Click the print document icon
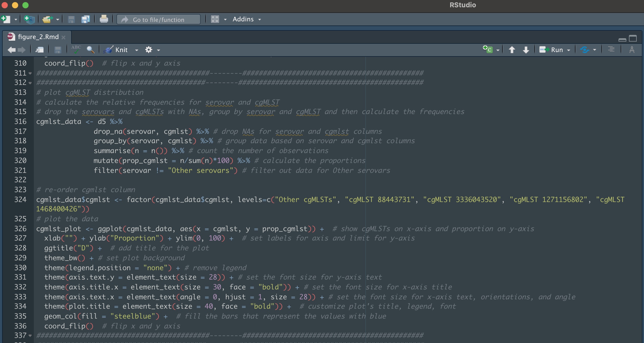Screen dimensions: 644x343 click(x=104, y=19)
